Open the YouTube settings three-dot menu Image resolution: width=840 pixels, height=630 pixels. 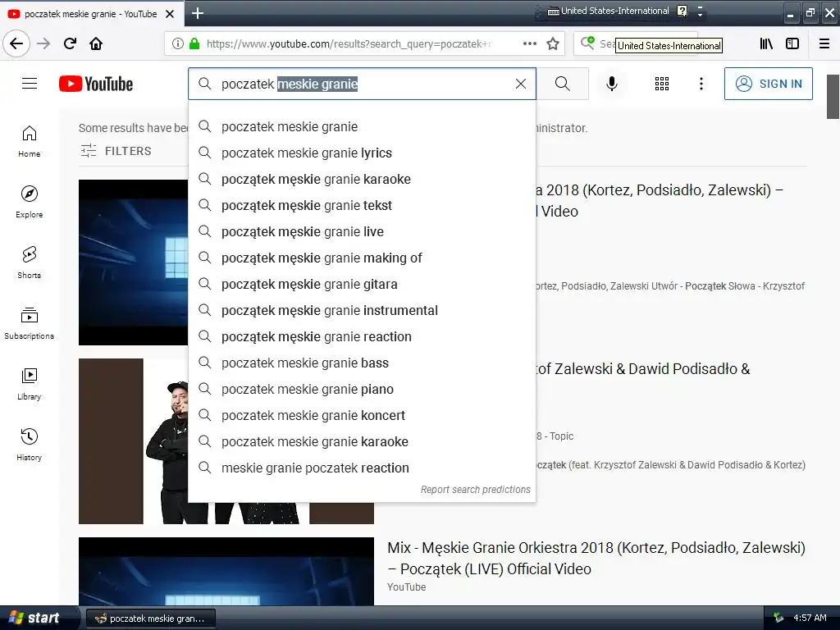point(701,84)
